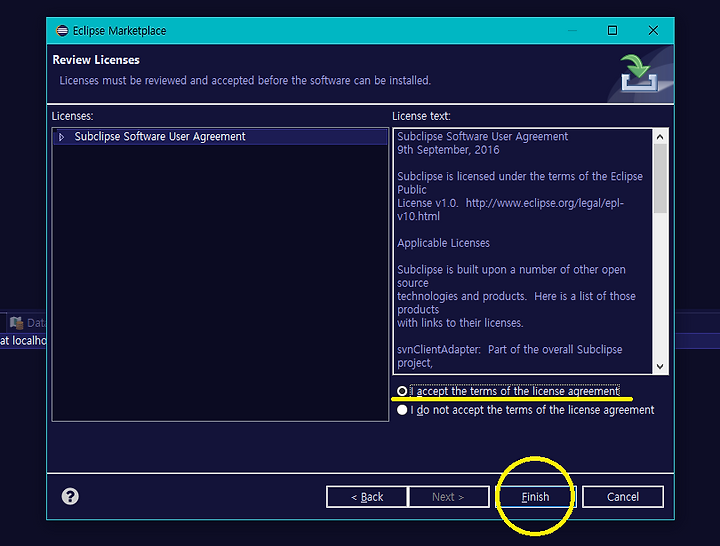Click 'Applicable Licenses' heading in license text
This screenshot has height=546, width=720.
click(x=444, y=243)
